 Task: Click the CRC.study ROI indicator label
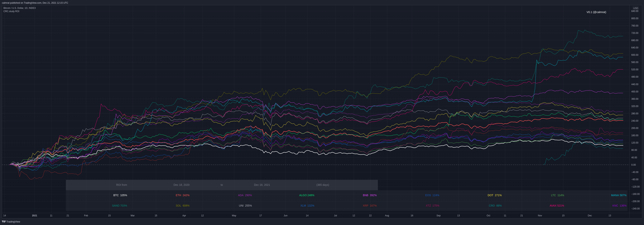11,11
